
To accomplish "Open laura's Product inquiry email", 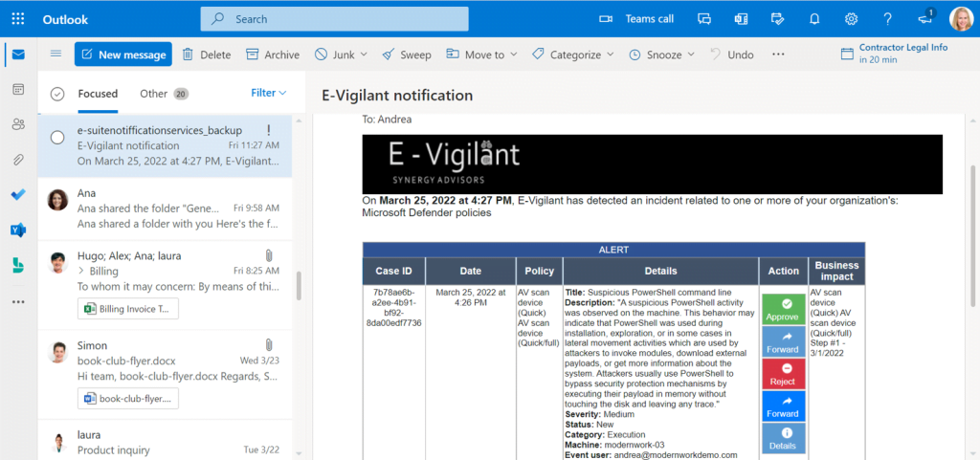I will coord(165,442).
